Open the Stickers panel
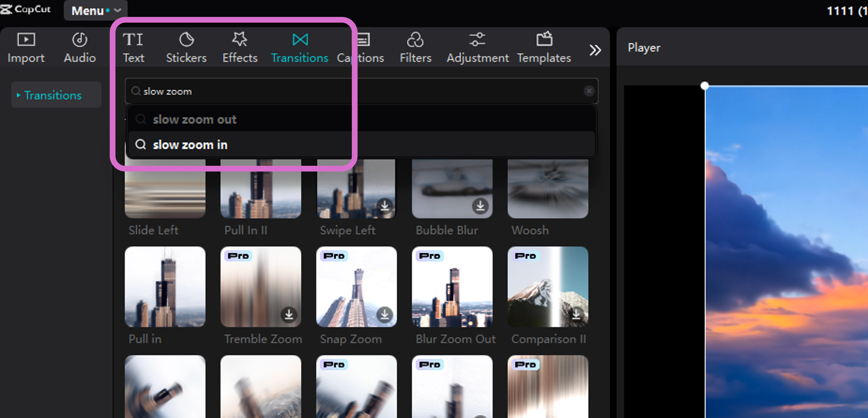 point(186,48)
